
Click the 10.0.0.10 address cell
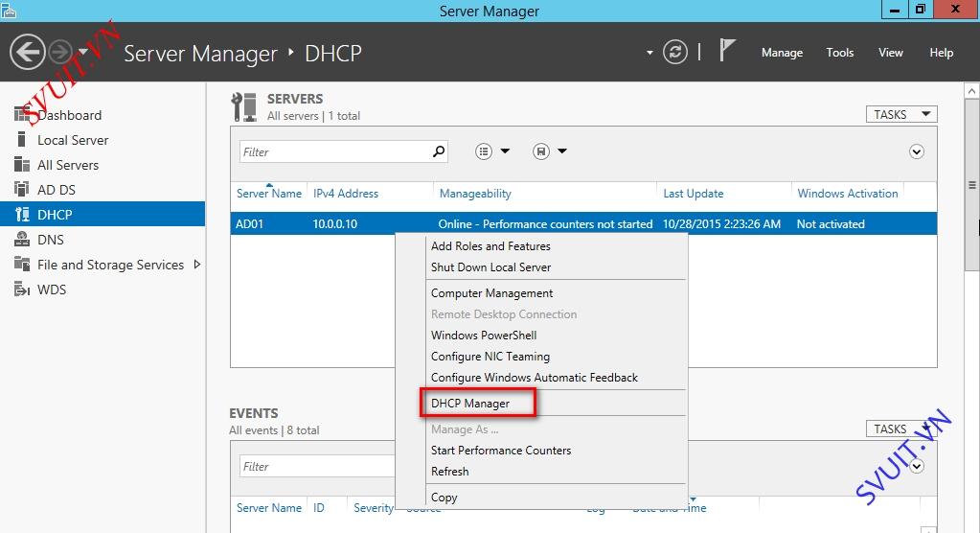pyautogui.click(x=335, y=224)
